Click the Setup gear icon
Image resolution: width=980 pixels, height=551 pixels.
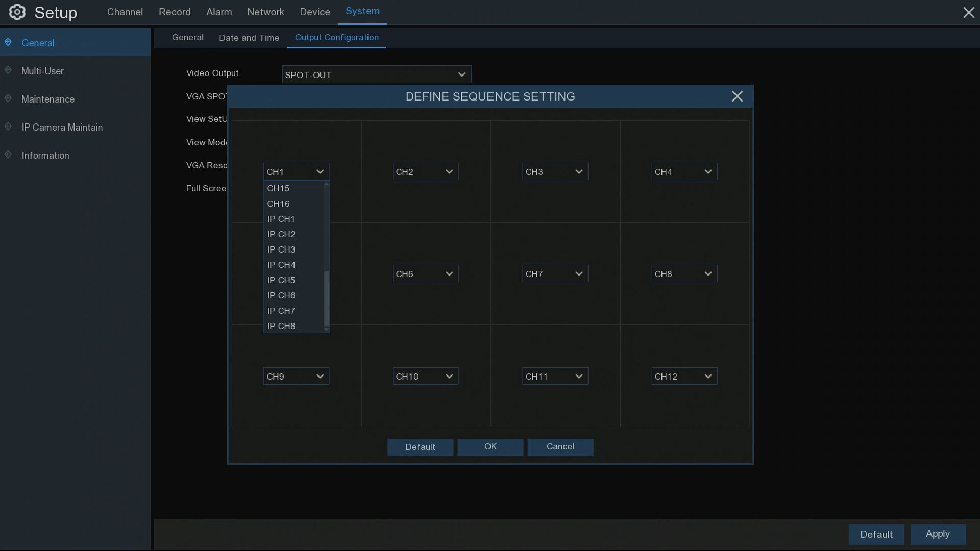coord(17,12)
